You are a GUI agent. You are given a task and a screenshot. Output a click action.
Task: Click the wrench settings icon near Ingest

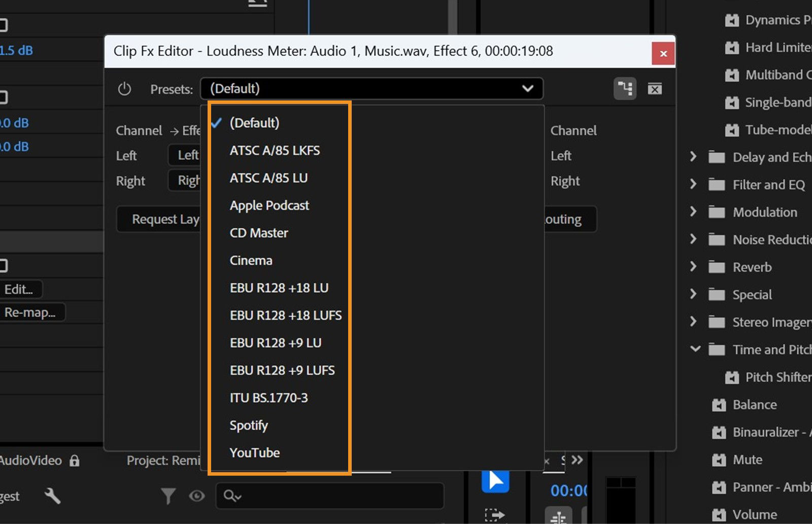[53, 496]
